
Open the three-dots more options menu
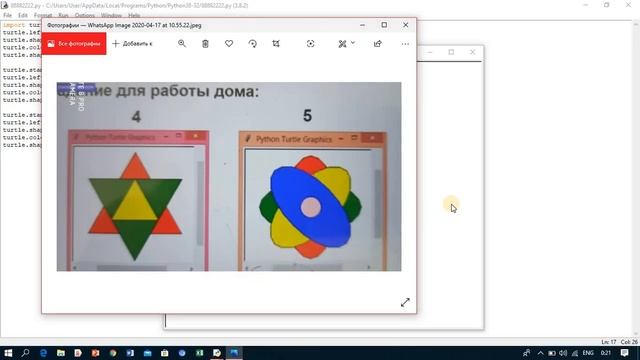(x=405, y=44)
